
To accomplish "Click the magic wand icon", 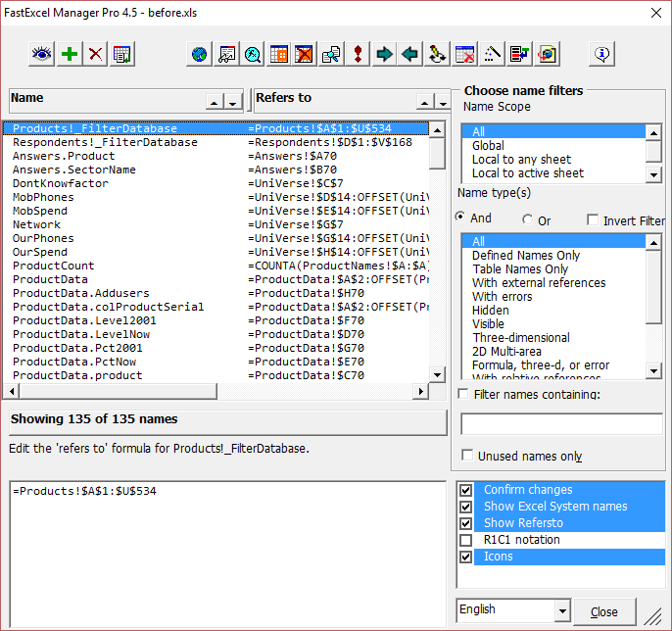I will (492, 54).
